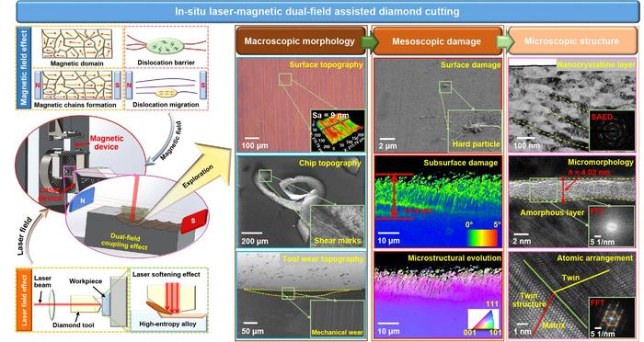Click the Mechanical wear label

pos(338,332)
